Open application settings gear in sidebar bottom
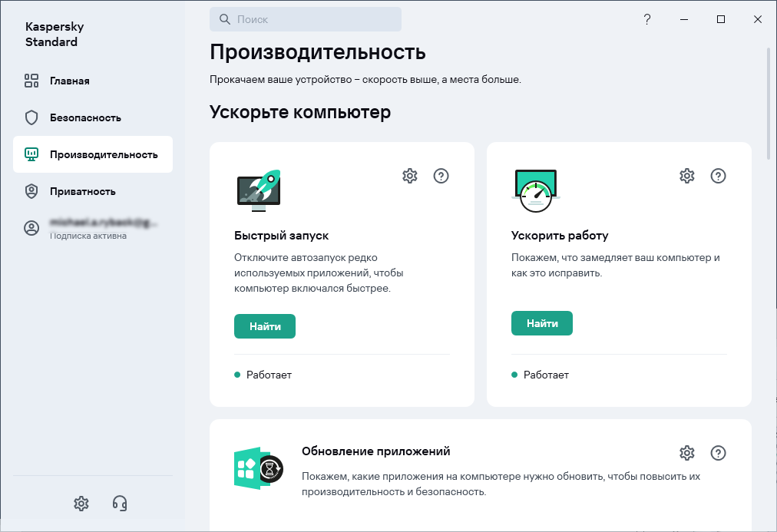Screen dimensions: 777x532 81,504
